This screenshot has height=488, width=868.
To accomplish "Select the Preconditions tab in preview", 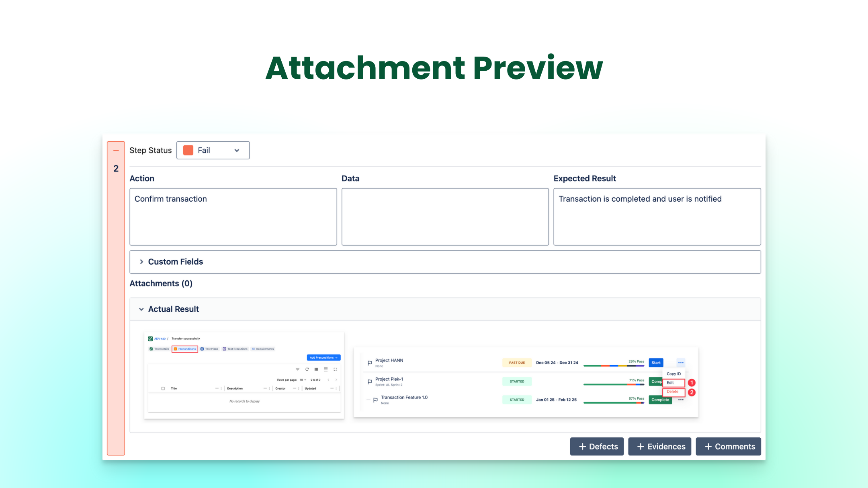I will coord(185,349).
